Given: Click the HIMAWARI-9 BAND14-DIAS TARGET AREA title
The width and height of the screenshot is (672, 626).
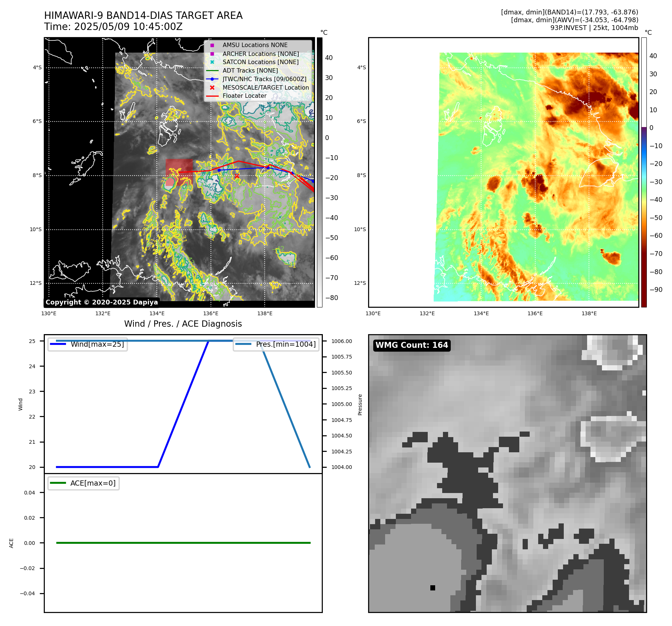Looking at the screenshot, I should pos(143,16).
